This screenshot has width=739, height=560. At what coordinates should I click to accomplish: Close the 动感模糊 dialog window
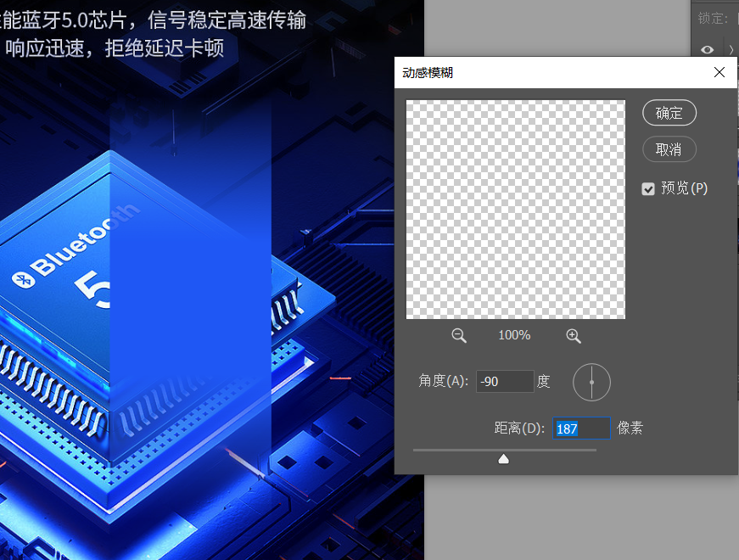coord(719,72)
